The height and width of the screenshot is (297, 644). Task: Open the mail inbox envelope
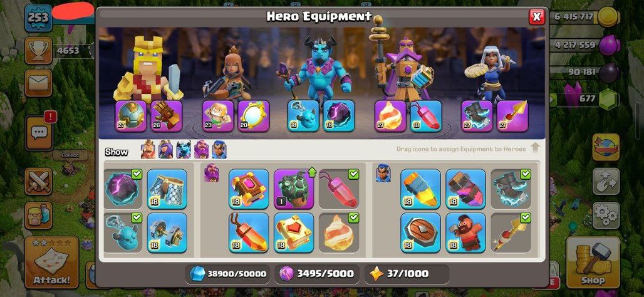pos(38,83)
